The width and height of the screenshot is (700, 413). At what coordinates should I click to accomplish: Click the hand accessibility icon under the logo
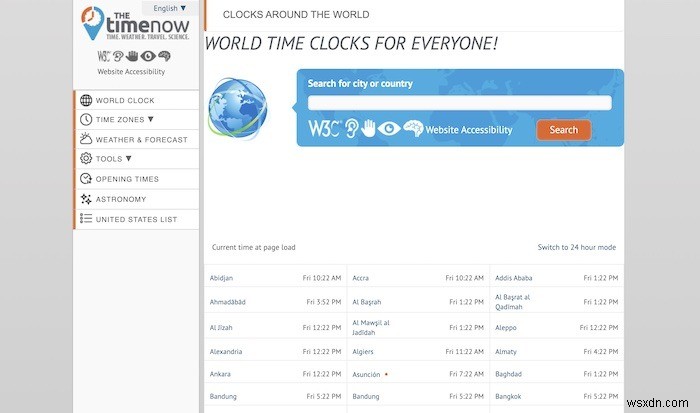[132, 56]
